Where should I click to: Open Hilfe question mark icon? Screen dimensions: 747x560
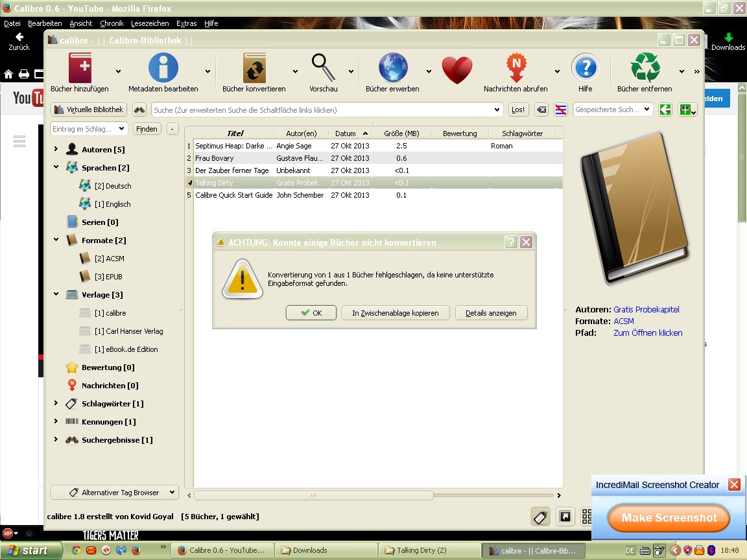[586, 68]
